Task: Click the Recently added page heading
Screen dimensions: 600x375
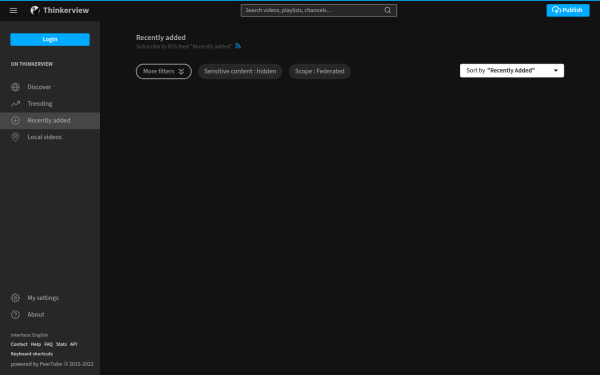Action: click(x=161, y=38)
